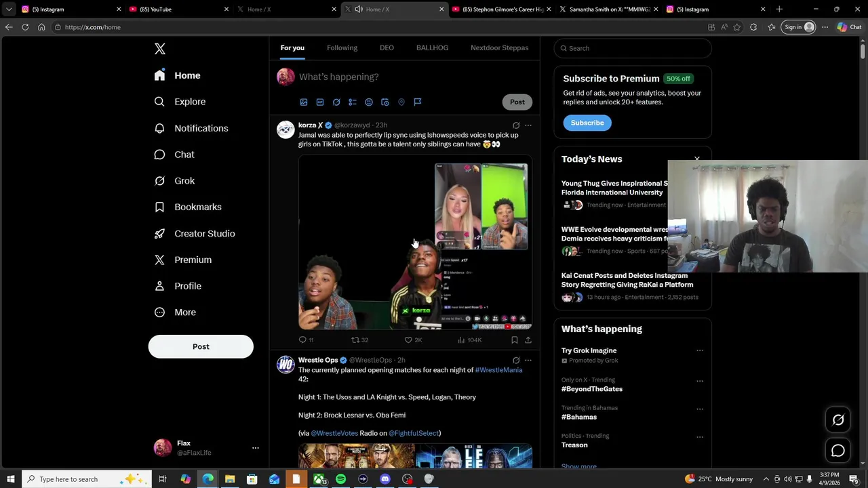
Task: Open Spotify from the taskbar
Action: [340, 479]
